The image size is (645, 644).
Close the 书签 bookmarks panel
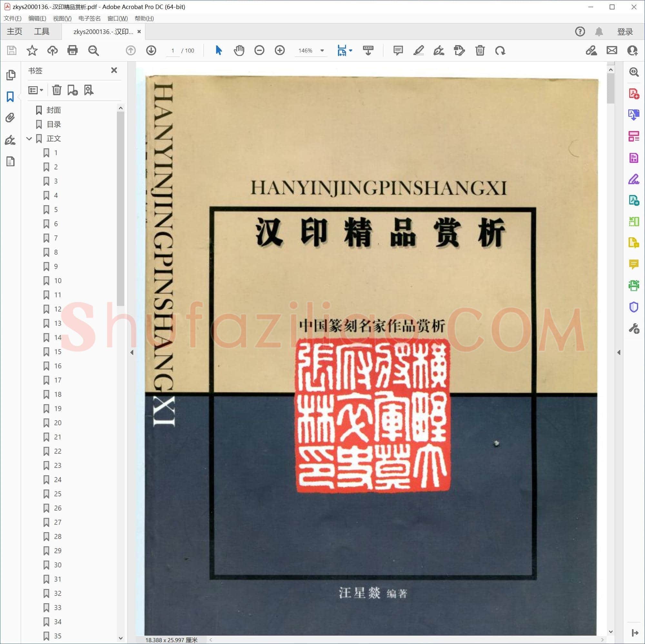click(x=114, y=70)
